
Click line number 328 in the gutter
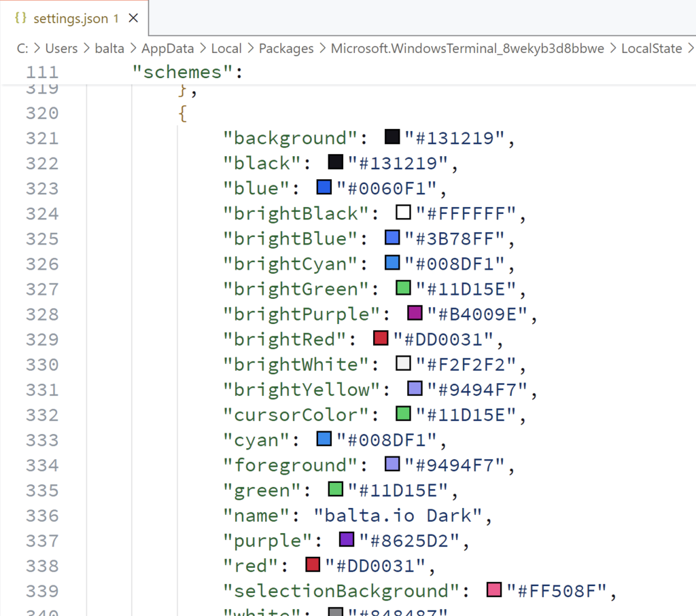coord(42,314)
